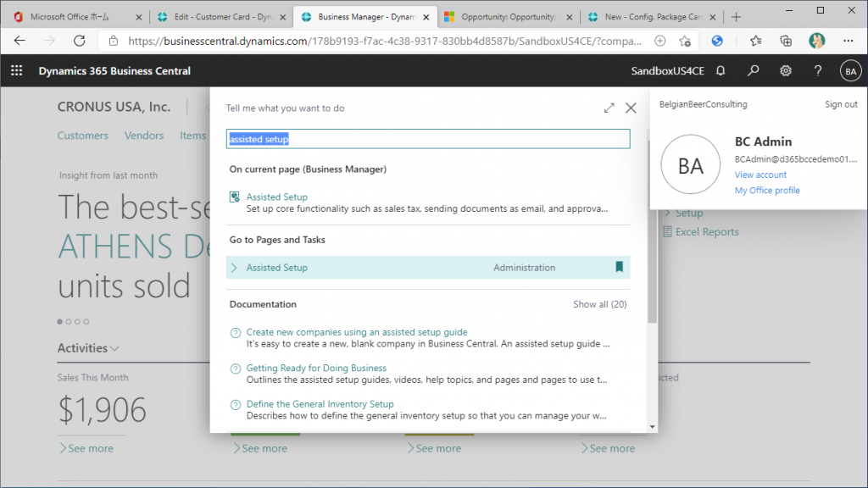This screenshot has height=488, width=868.
Task: Open the app launcher waffle menu
Action: click(x=17, y=71)
